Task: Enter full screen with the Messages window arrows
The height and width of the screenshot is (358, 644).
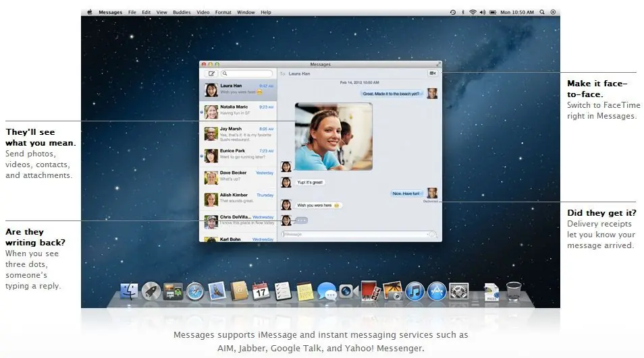Action: click(x=438, y=64)
